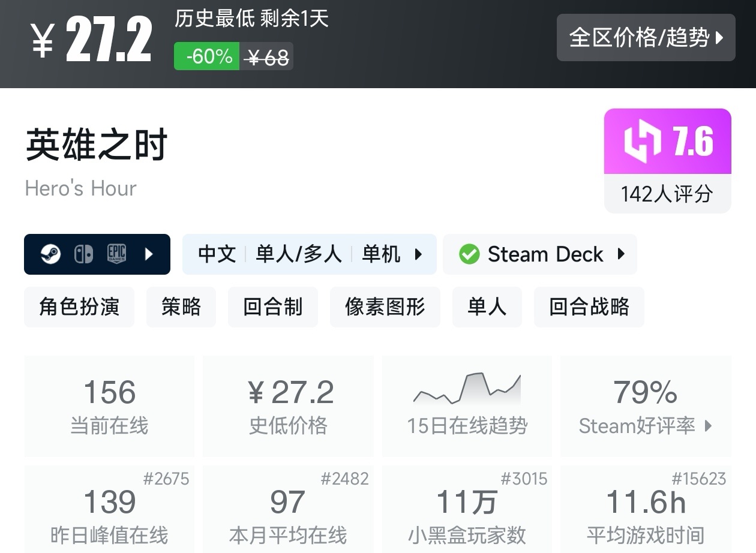Click the Heybox logo on the rating badge
The height and width of the screenshot is (553, 756).
tap(642, 142)
